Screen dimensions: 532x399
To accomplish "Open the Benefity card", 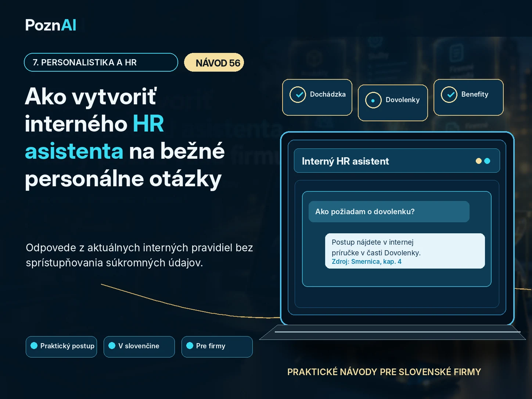I will coord(468,97).
